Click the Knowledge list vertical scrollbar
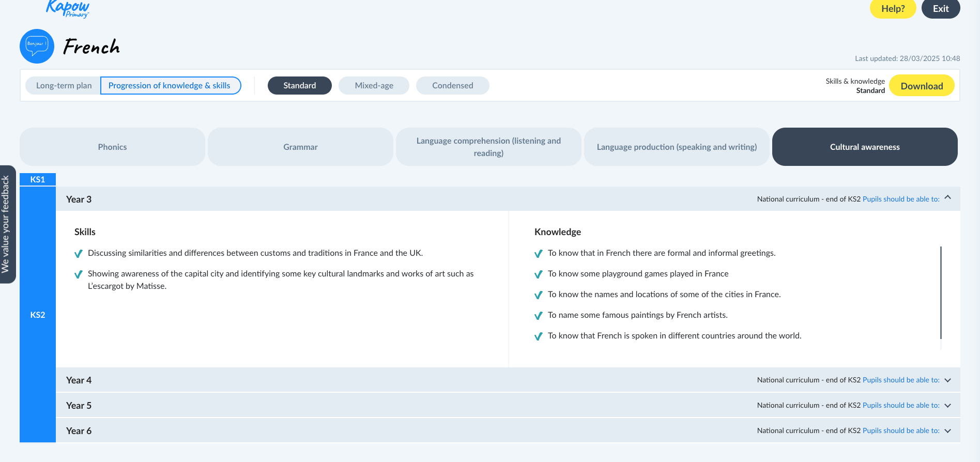Image resolution: width=980 pixels, height=462 pixels. pos(941,292)
